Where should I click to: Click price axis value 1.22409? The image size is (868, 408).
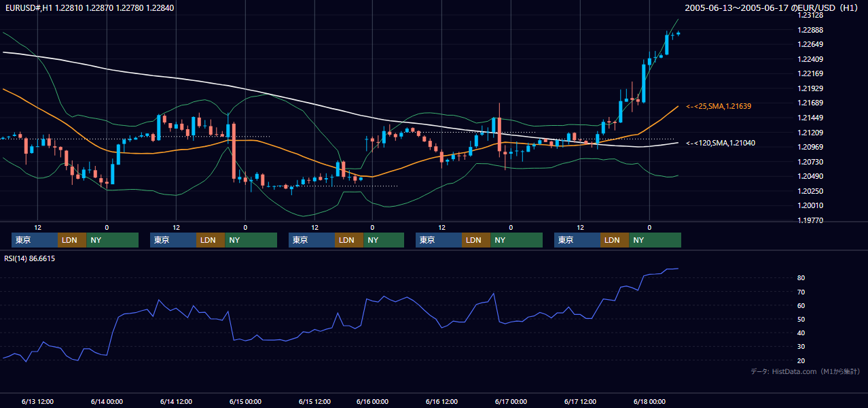810,59
